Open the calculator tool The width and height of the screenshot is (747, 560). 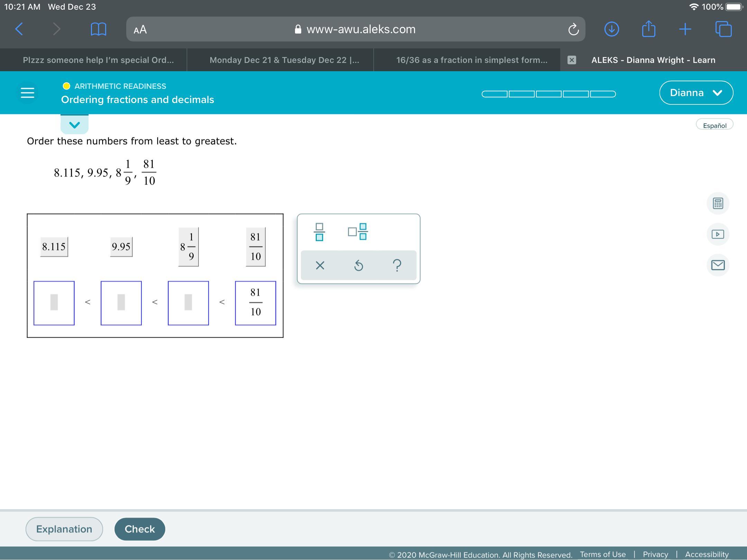tap(718, 203)
